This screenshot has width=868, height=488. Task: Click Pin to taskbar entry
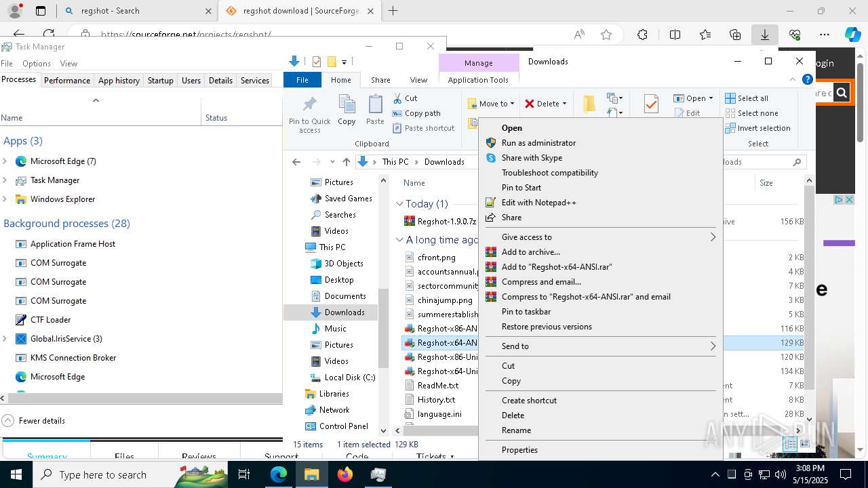point(526,312)
